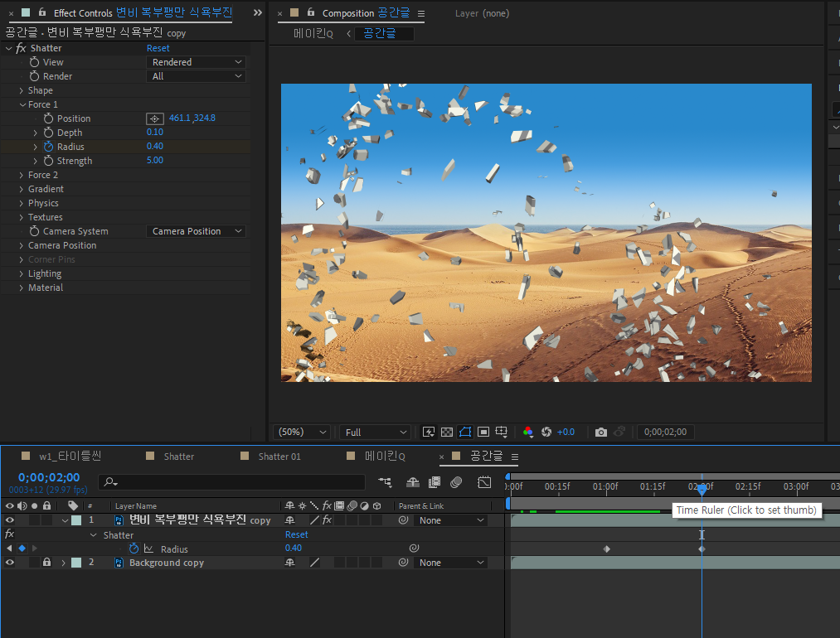Click the Position crosshair point picker
The height and width of the screenshot is (638, 840).
pyautogui.click(x=155, y=118)
